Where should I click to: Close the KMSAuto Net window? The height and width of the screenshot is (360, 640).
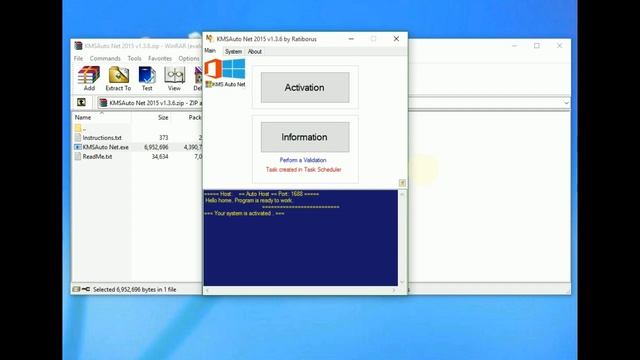point(396,39)
